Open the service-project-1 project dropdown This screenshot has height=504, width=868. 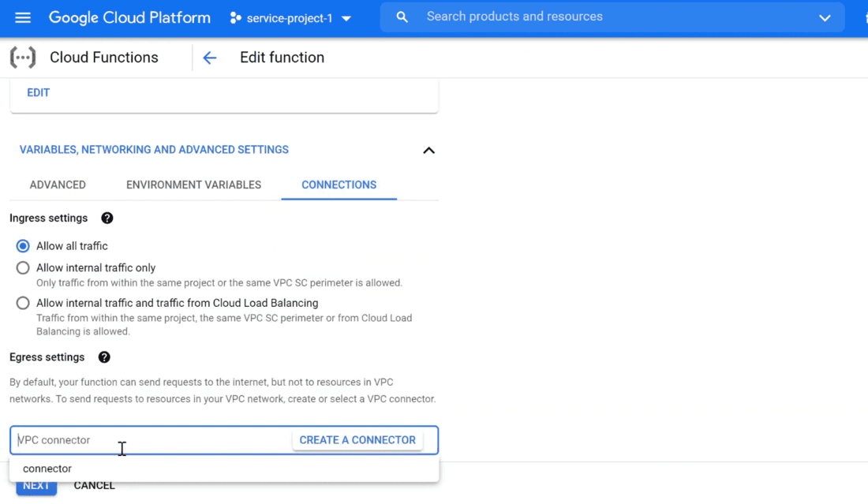[x=291, y=18]
